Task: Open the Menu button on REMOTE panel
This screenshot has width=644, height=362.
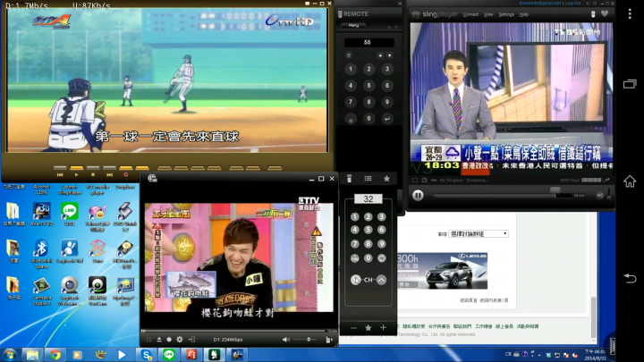Action: 353,25
